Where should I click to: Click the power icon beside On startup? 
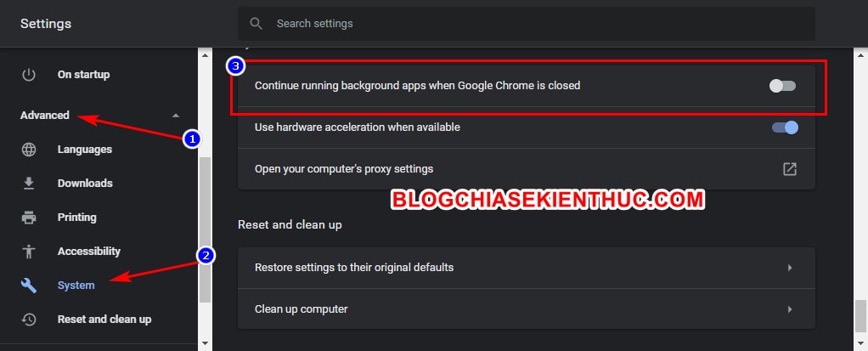click(29, 74)
